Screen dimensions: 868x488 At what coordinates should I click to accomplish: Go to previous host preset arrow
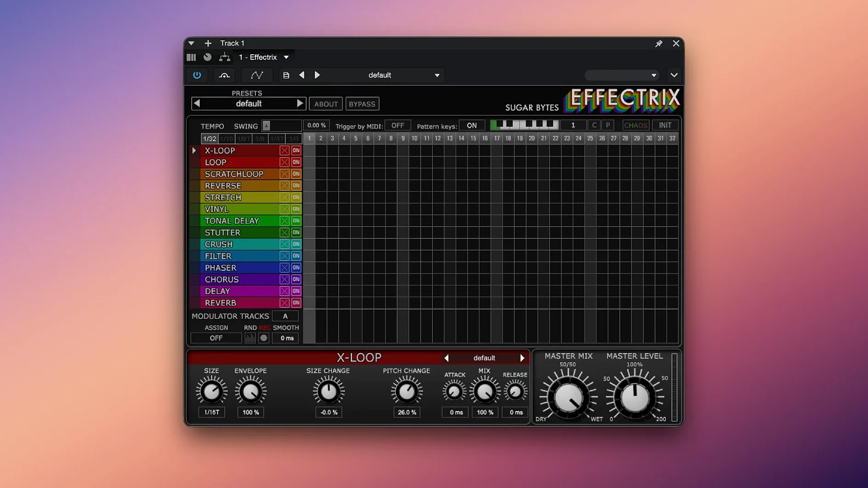302,75
